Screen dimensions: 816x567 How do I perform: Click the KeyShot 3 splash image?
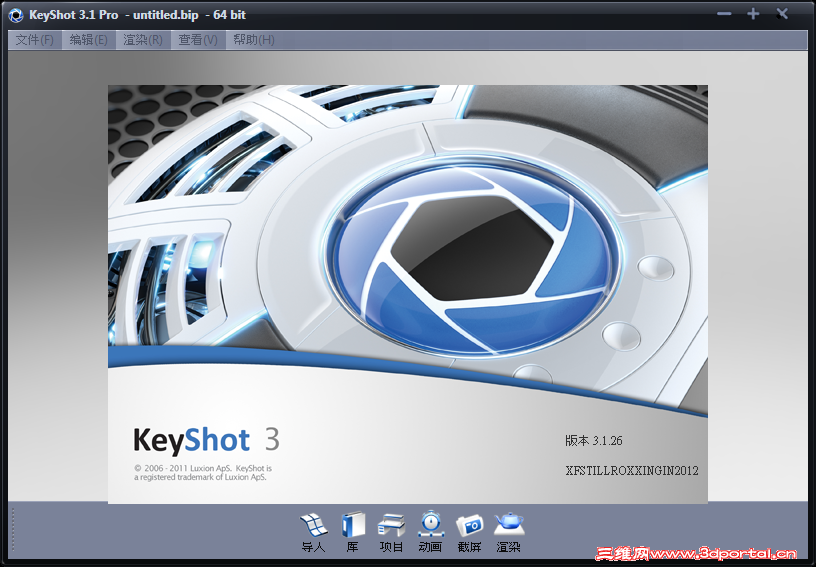click(407, 294)
